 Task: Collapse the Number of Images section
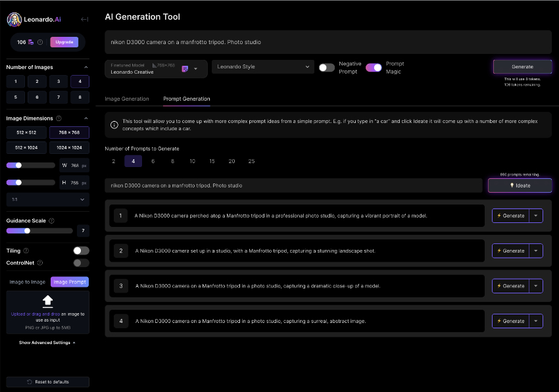coord(86,67)
